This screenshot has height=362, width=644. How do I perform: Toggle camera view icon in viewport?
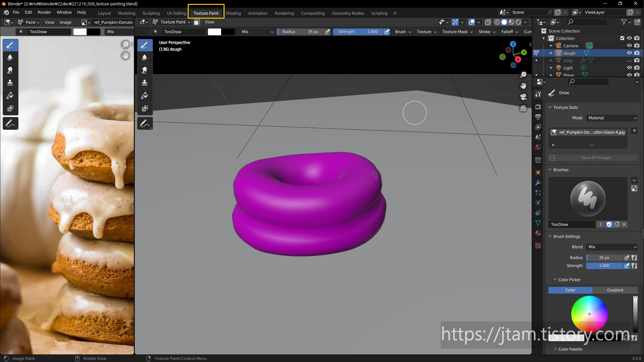pyautogui.click(x=523, y=97)
